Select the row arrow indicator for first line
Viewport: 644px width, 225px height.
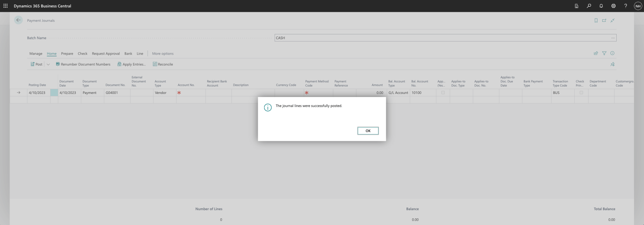[19, 93]
